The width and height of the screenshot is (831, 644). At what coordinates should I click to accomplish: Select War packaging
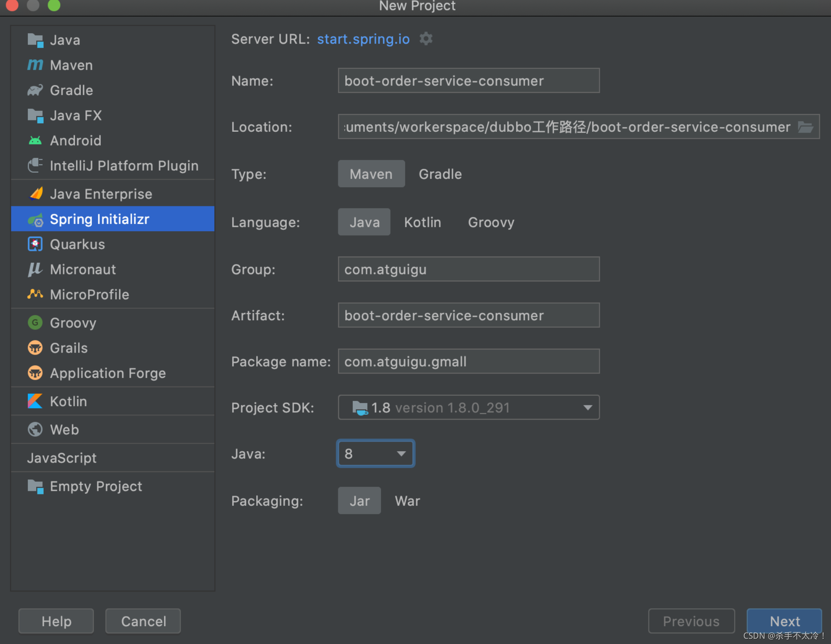tap(408, 501)
